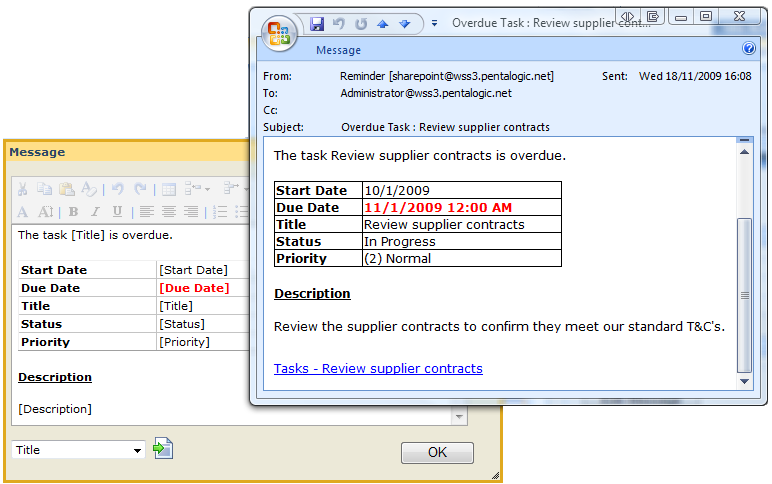Click Redo in the Message editor toolbar
772x484 pixels.
[140, 189]
